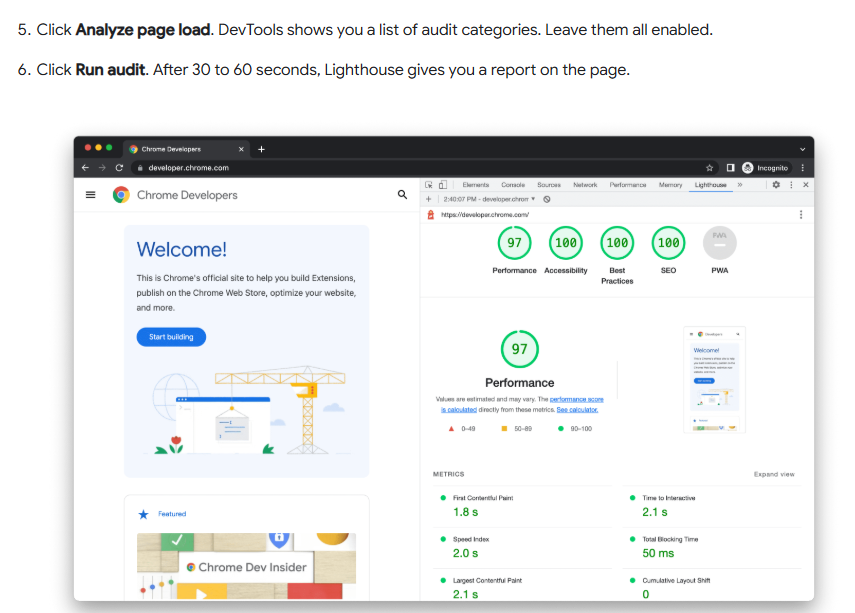Expand the hidden DevTools panels chevron
Viewport: 855px width, 613px height.
click(x=738, y=185)
